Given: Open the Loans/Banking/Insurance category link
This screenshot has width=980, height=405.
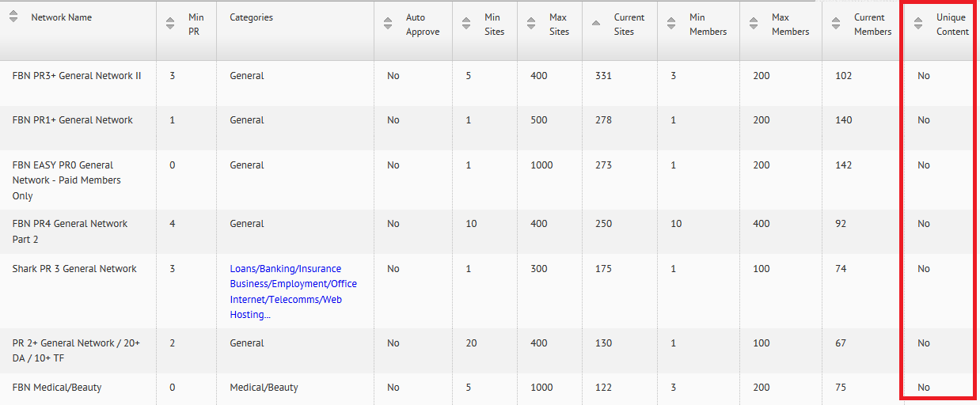Looking at the screenshot, I should point(285,269).
